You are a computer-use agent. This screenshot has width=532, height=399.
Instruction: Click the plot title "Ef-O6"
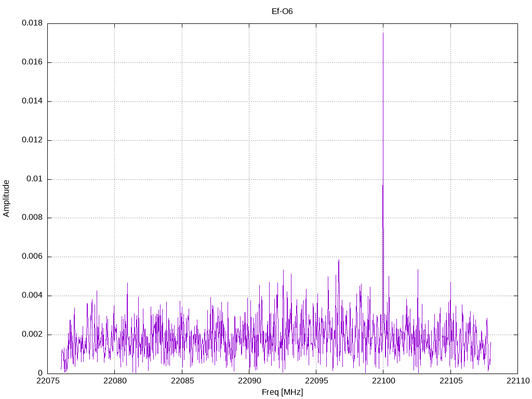tap(282, 11)
